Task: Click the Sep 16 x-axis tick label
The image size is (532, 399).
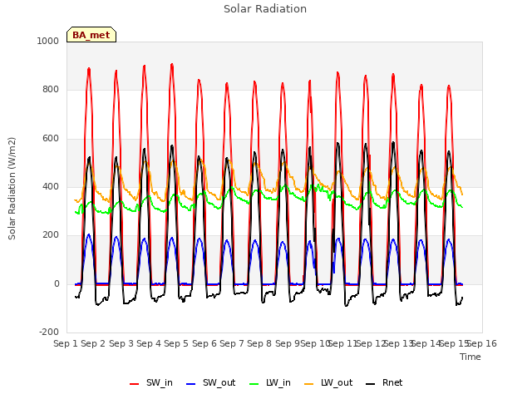Action: tap(482, 343)
